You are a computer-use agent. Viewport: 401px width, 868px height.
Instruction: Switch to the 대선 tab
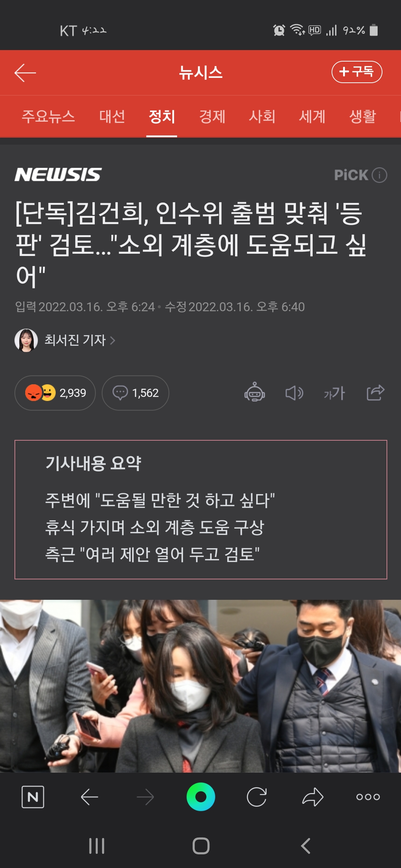coord(112,116)
